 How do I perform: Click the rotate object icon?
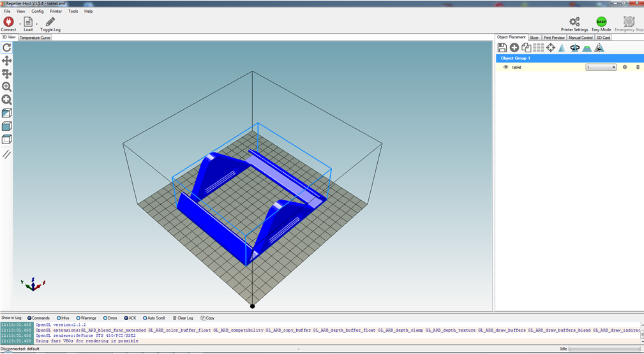[x=574, y=48]
